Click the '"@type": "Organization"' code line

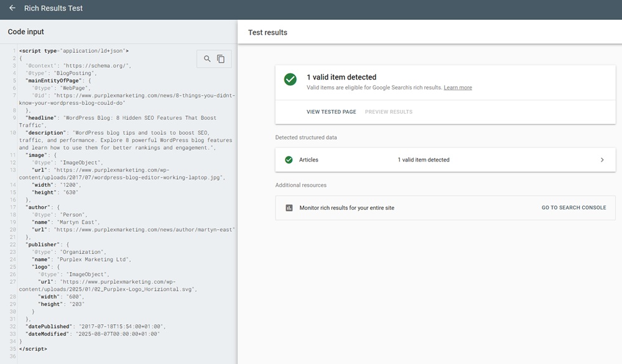pyautogui.click(x=69, y=252)
